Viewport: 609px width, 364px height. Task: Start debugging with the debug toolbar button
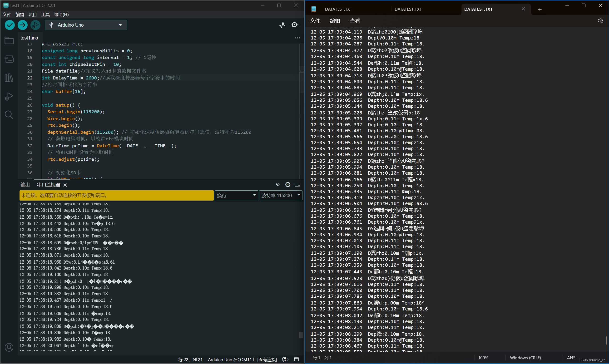(35, 25)
